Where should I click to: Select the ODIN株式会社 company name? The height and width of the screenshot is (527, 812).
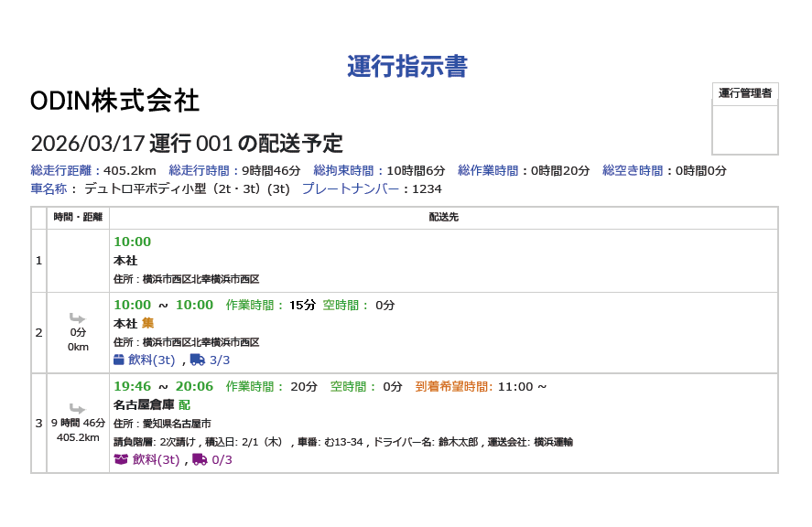tap(114, 101)
